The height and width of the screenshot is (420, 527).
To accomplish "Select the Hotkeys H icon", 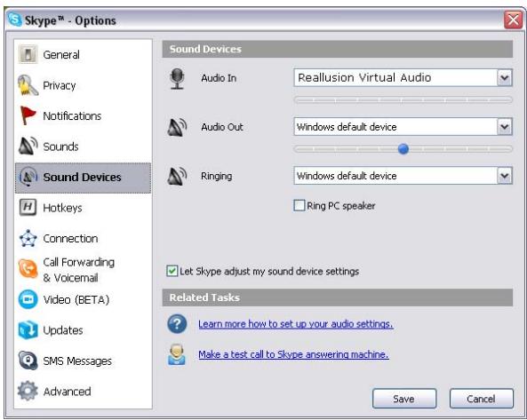I will point(28,207).
